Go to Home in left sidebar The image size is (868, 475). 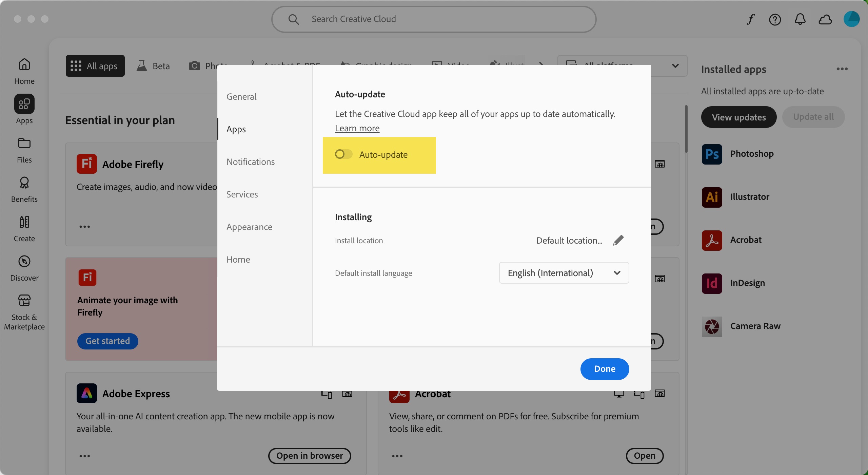click(24, 71)
